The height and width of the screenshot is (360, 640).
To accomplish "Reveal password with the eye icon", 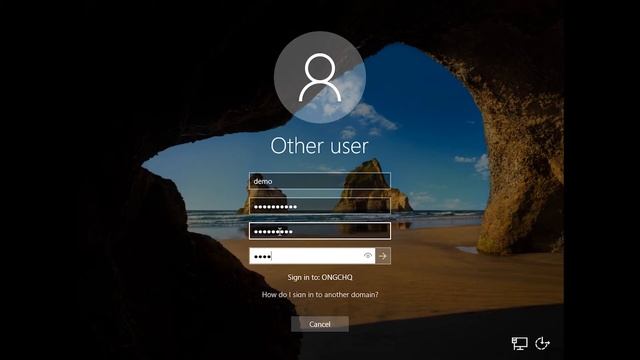I will 368,256.
